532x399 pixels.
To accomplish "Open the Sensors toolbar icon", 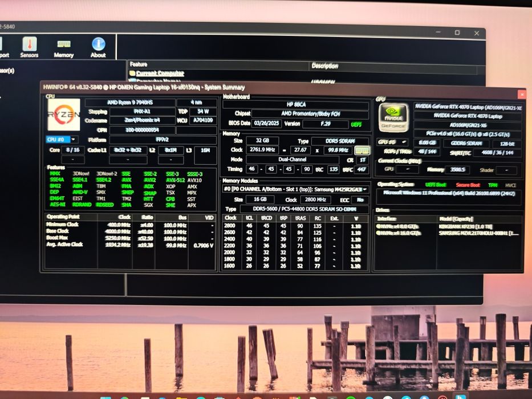I will pyautogui.click(x=29, y=47).
